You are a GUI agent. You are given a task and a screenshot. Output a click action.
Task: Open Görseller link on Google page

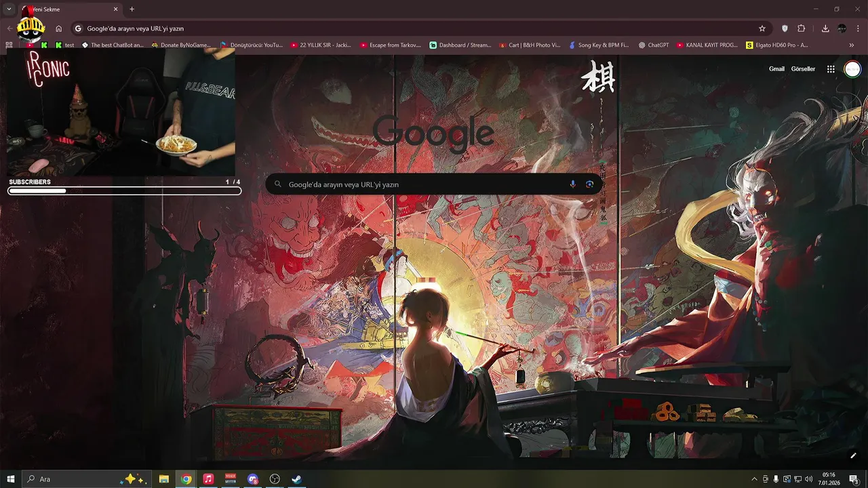click(803, 69)
